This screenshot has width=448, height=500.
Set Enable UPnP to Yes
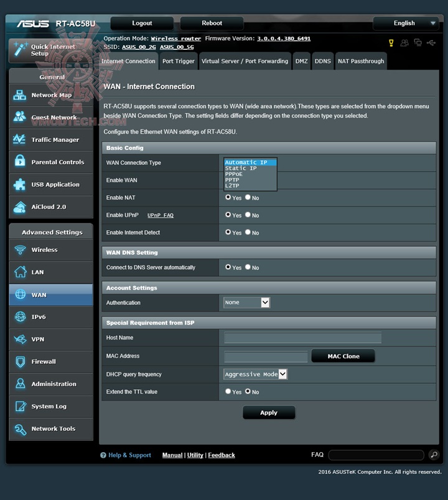tap(228, 215)
